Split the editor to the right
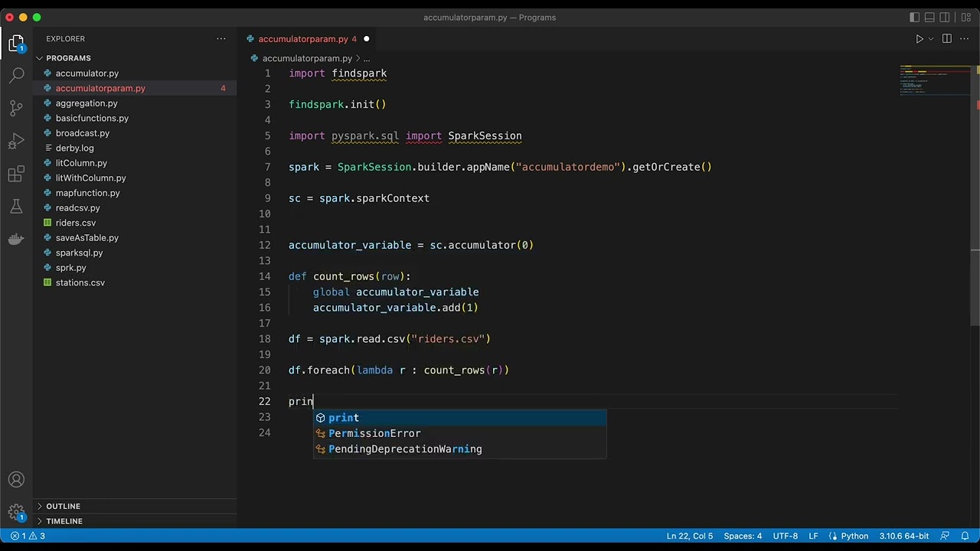The image size is (980, 551). tap(947, 39)
